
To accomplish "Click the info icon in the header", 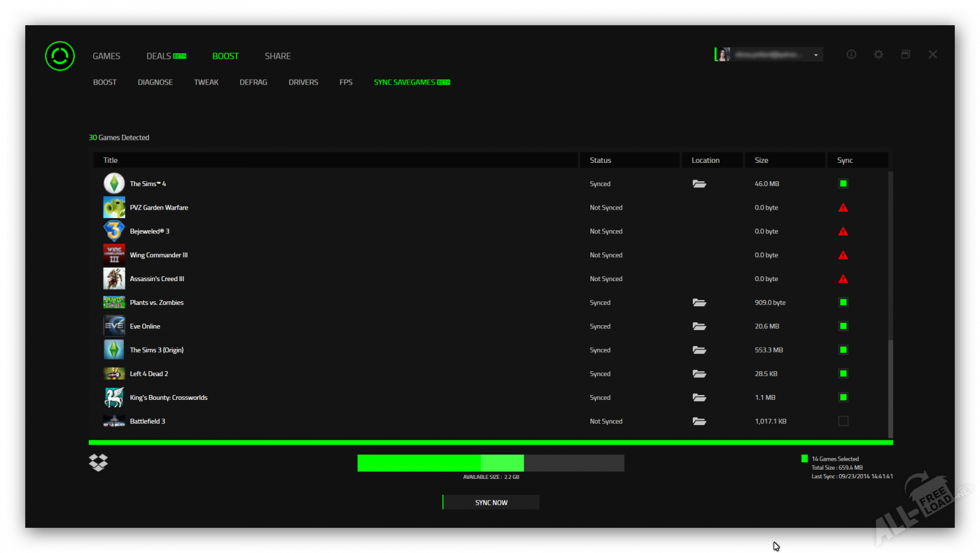I will click(x=851, y=55).
